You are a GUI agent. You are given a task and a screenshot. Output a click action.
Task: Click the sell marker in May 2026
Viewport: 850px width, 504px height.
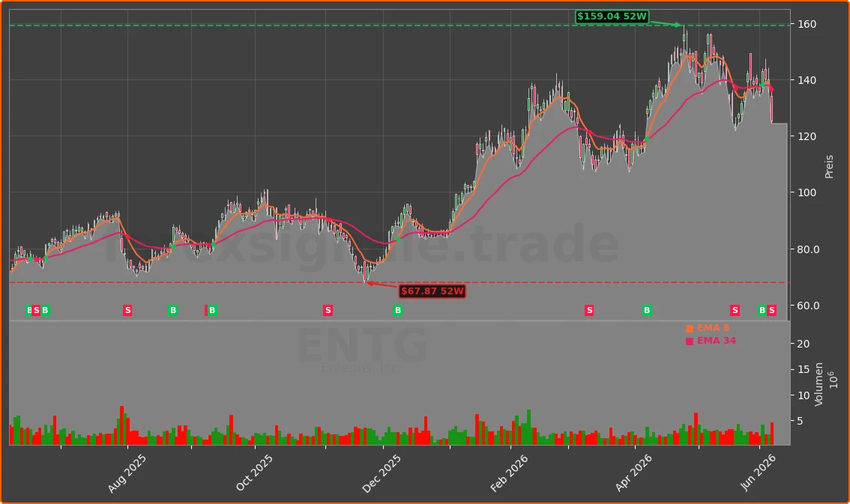[x=735, y=310]
